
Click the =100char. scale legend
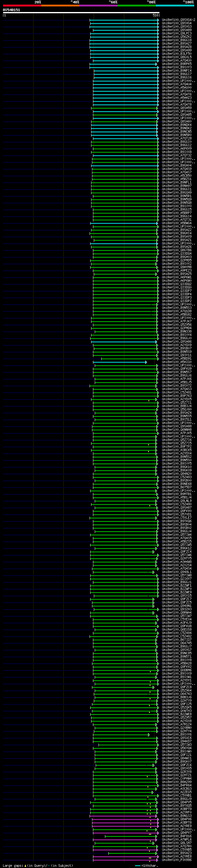point(146,865)
